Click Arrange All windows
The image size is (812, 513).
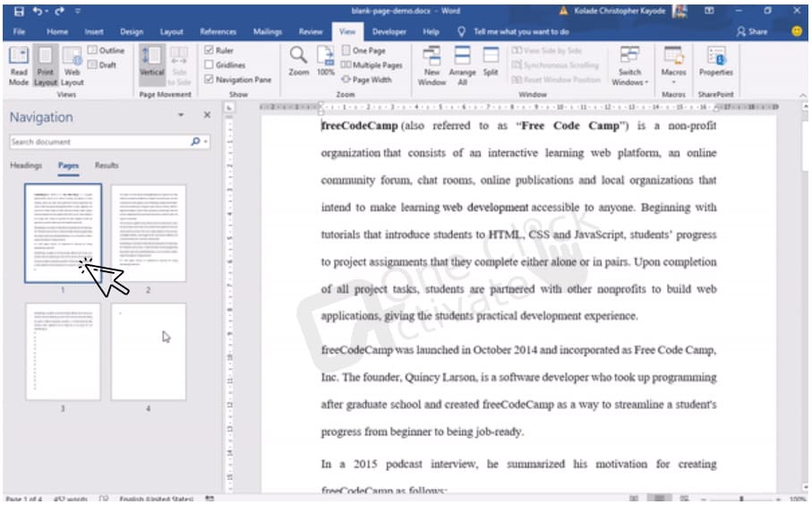click(x=463, y=65)
